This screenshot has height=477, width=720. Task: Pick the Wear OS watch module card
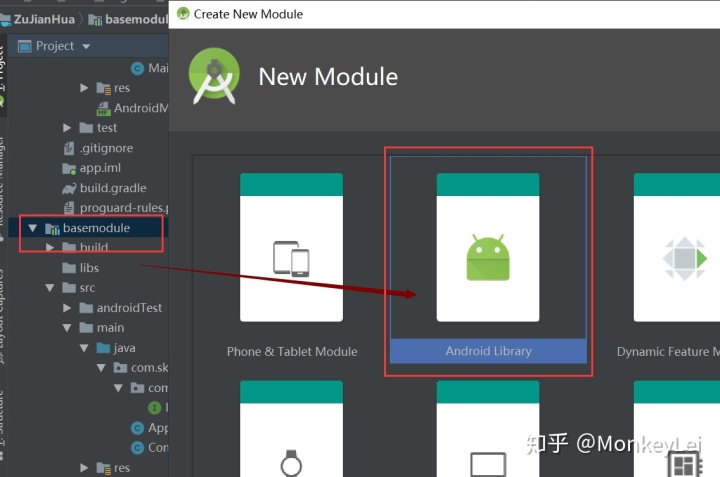click(x=291, y=429)
